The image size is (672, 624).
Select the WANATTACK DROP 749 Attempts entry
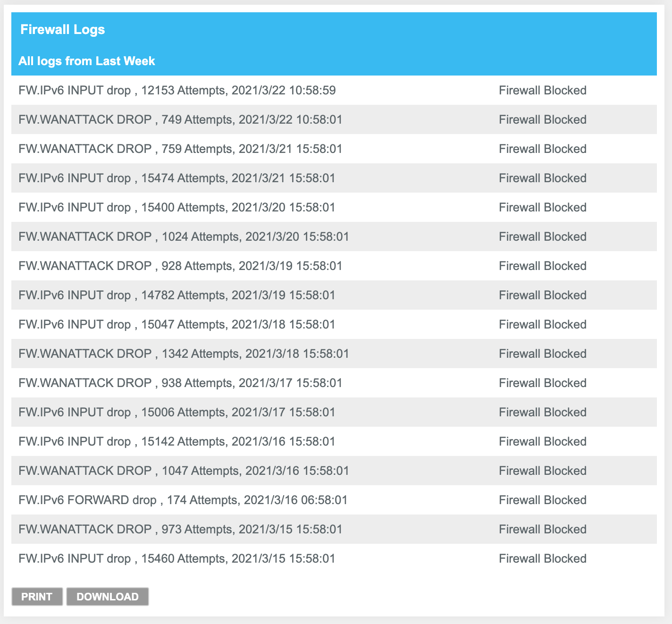180,119
